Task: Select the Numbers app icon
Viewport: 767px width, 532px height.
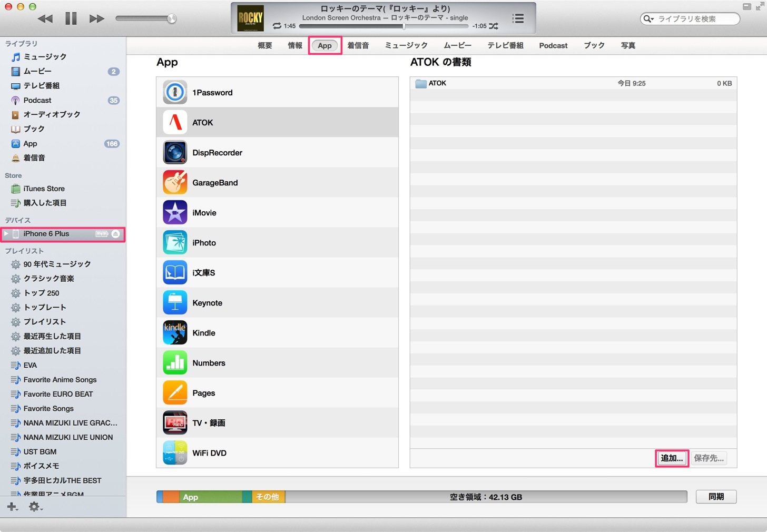Action: pos(175,363)
